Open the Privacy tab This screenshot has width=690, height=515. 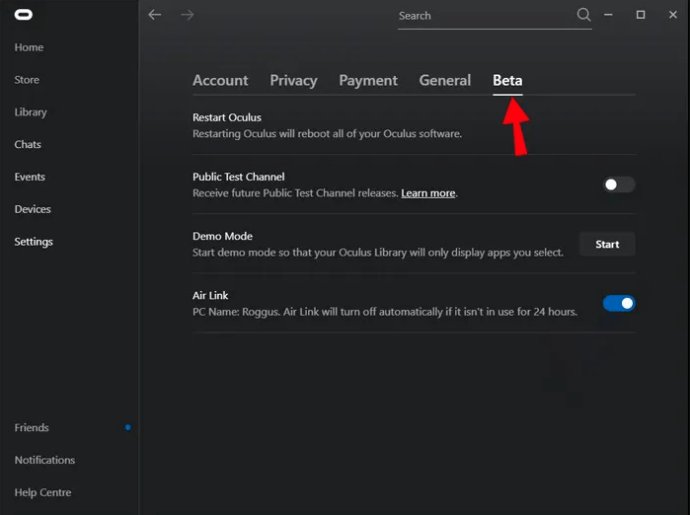click(293, 81)
